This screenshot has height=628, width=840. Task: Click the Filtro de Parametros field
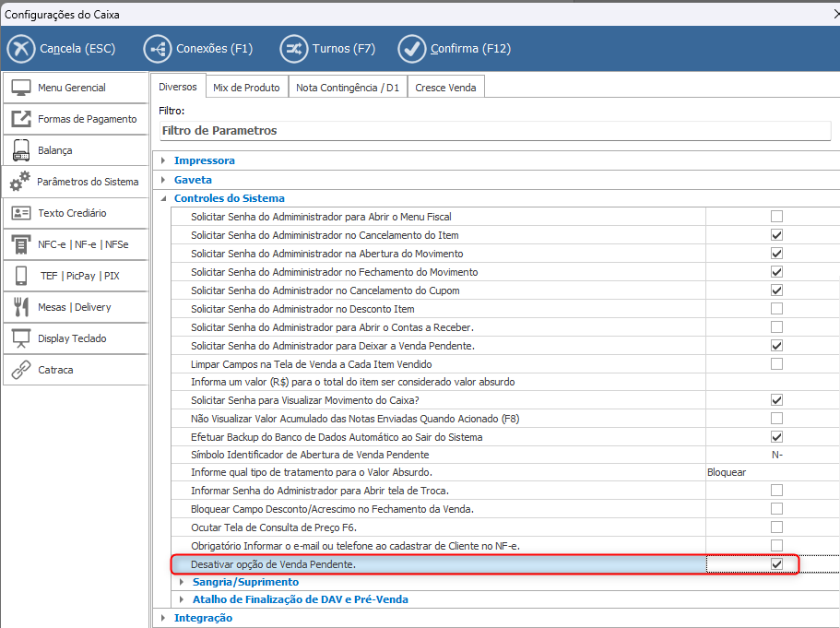click(x=494, y=131)
